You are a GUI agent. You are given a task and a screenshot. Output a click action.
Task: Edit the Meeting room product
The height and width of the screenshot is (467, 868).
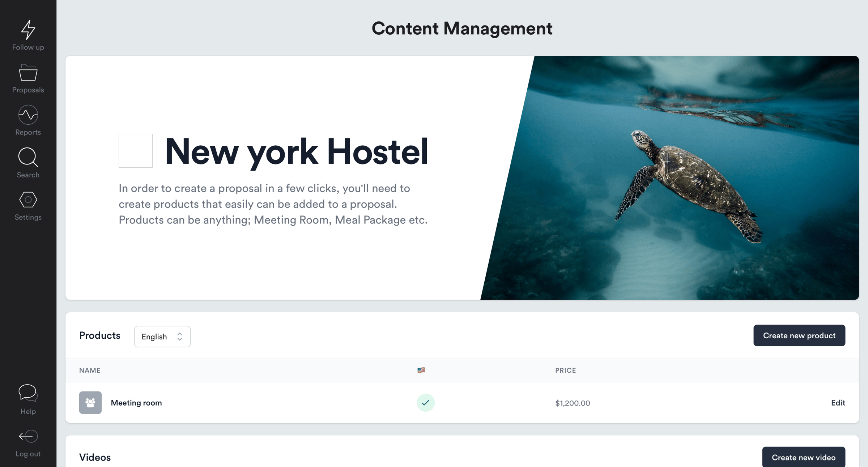click(838, 403)
